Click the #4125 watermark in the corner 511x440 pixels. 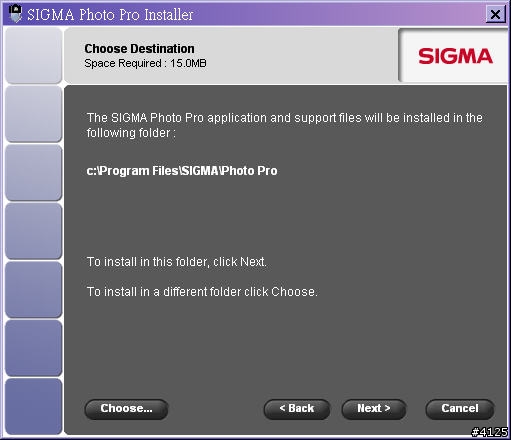coord(490,432)
